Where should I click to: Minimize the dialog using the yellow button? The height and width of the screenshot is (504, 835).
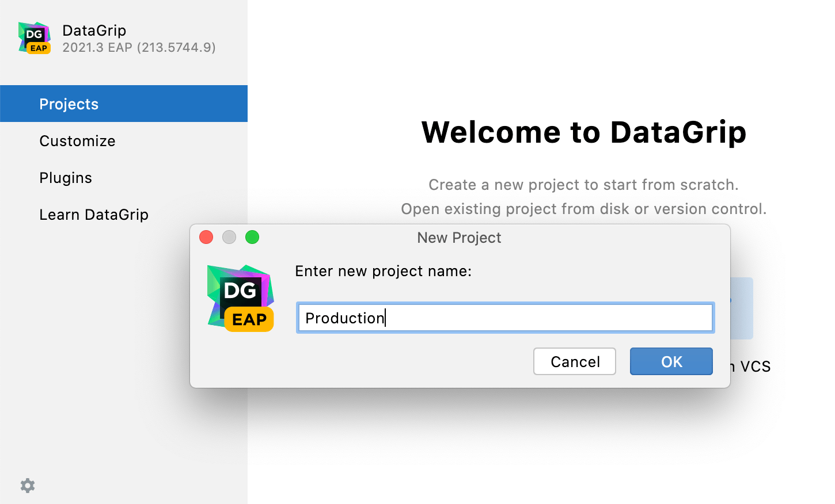[x=229, y=237]
